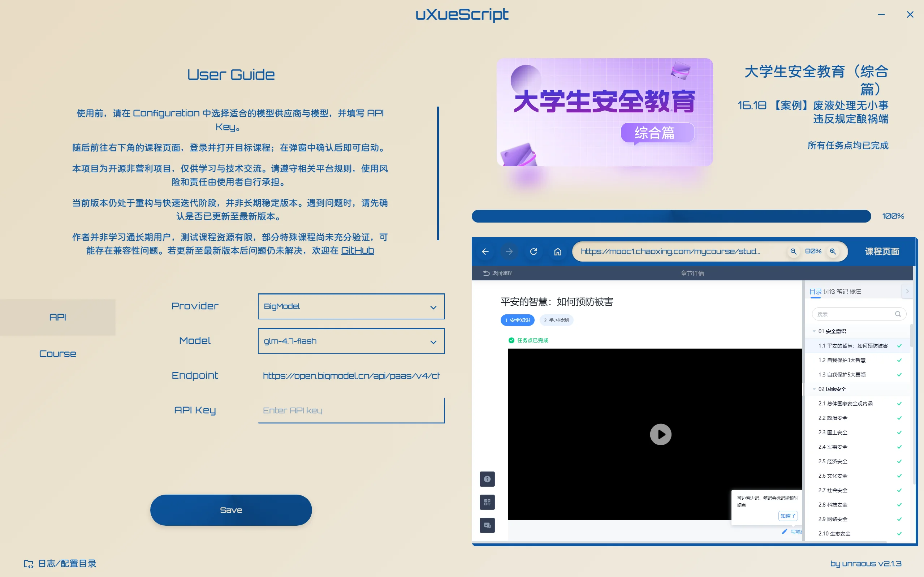
Task: Go to browser home page
Action: pyautogui.click(x=557, y=251)
